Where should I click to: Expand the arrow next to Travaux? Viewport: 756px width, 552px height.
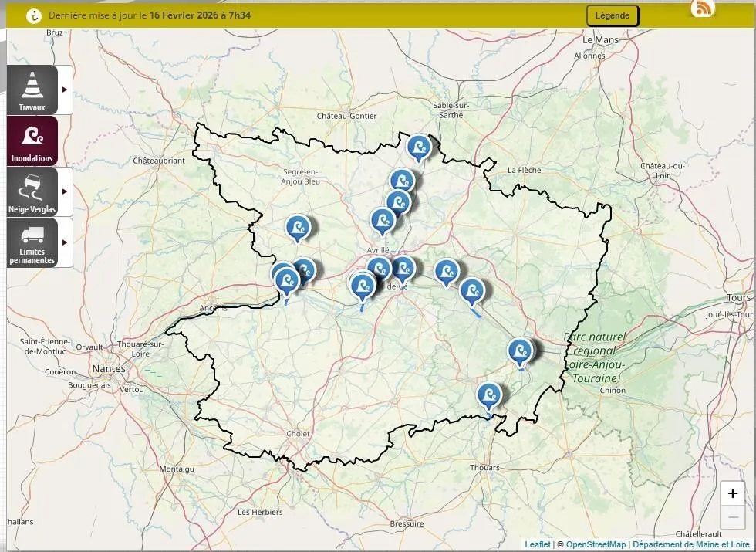coord(65,90)
